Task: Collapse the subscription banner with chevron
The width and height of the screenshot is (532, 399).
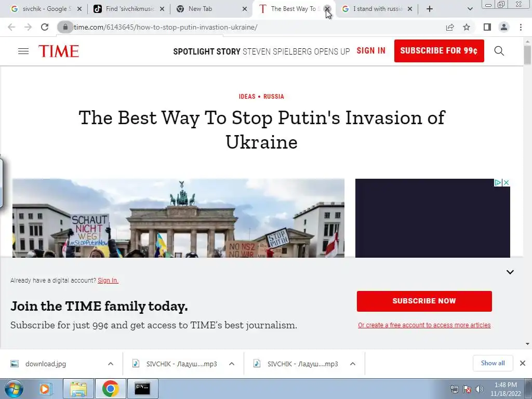Action: click(x=510, y=272)
